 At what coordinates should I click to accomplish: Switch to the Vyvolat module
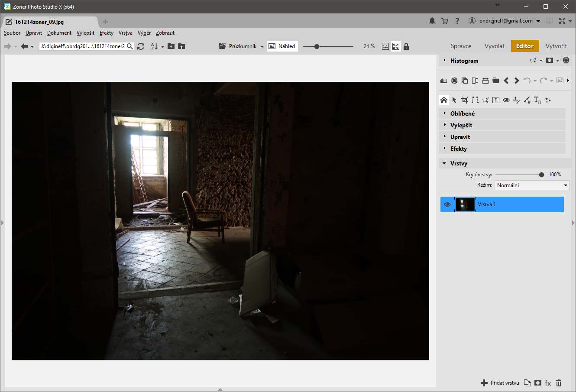tap(495, 46)
